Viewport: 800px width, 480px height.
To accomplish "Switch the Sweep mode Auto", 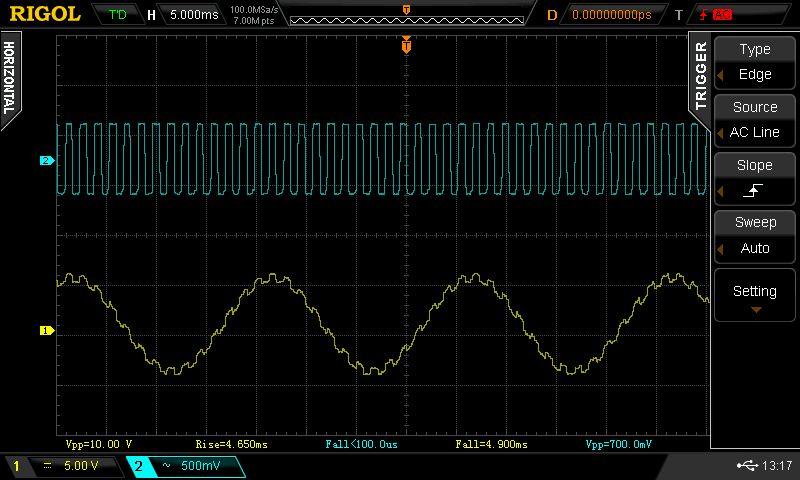I will click(x=755, y=236).
